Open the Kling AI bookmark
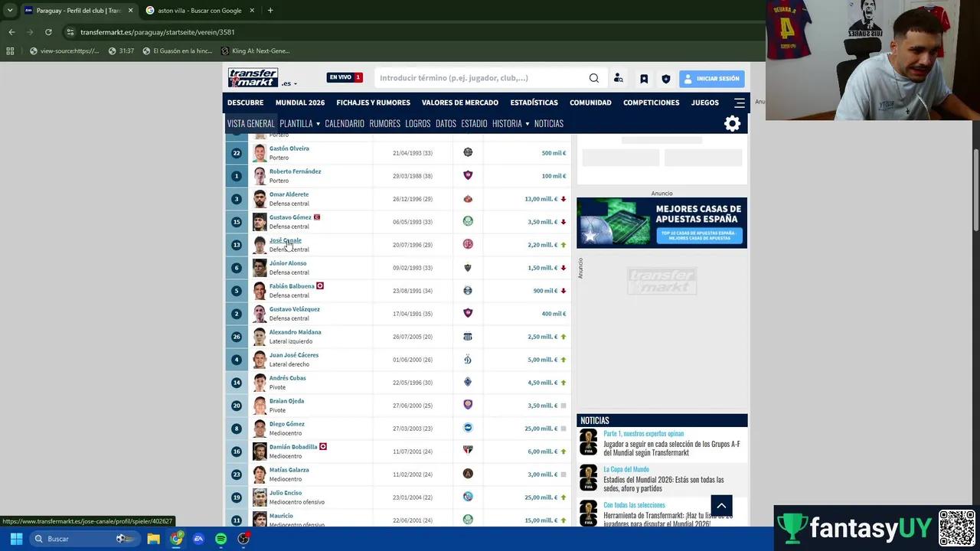Screen dimensions: 980x551 click(x=256, y=51)
